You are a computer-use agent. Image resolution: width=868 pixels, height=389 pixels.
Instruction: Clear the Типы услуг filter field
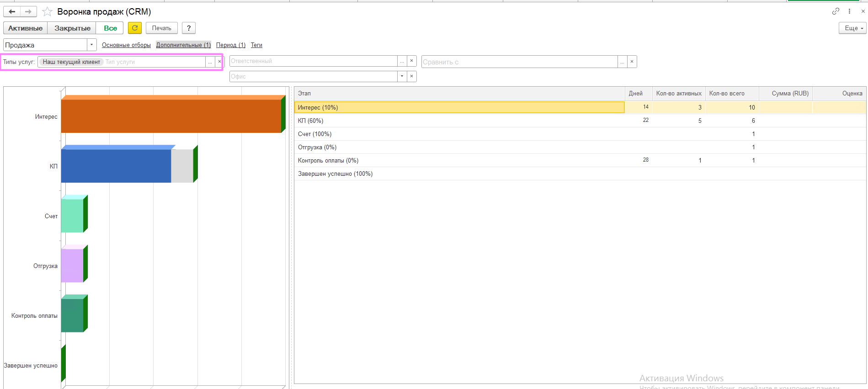pos(219,62)
